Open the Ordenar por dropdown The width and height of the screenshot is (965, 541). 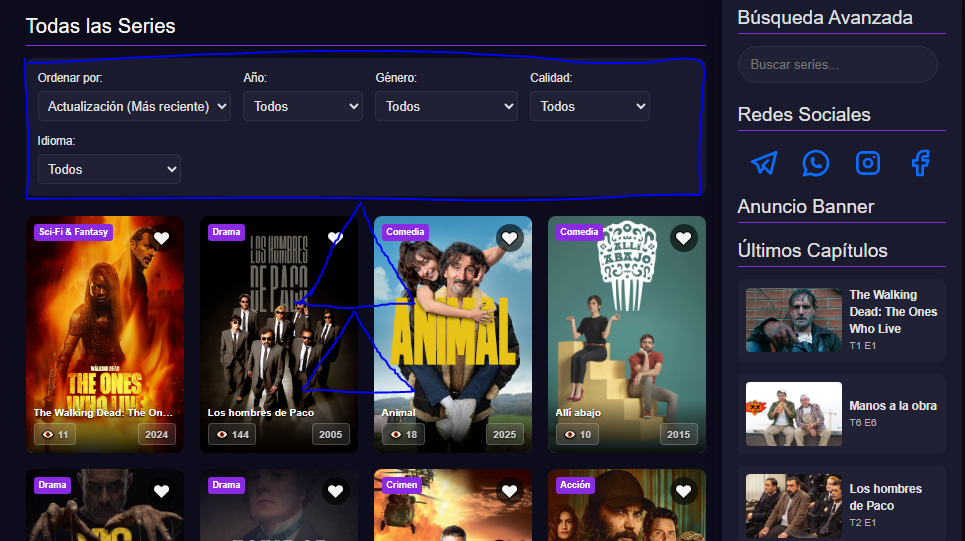134,106
